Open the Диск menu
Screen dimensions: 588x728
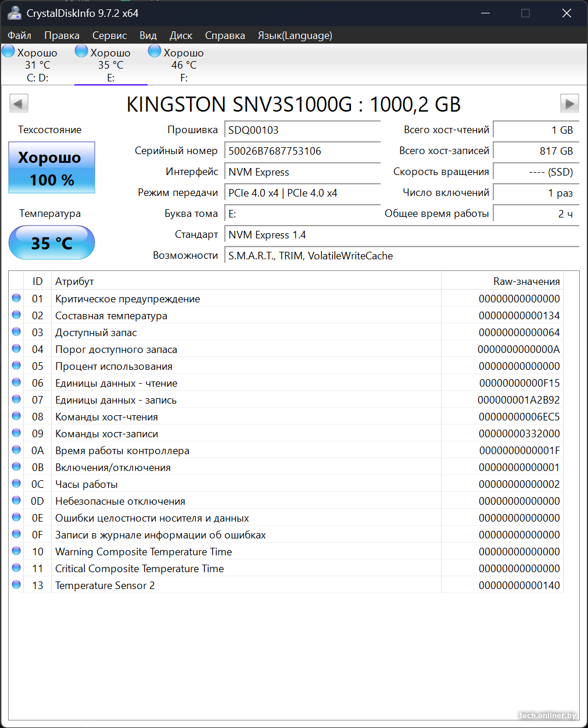pyautogui.click(x=181, y=35)
